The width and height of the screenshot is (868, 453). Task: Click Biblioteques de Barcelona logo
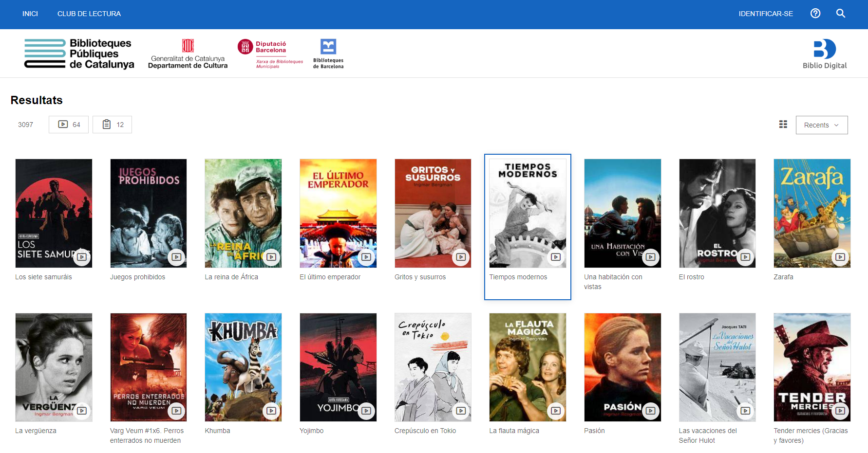pos(328,54)
